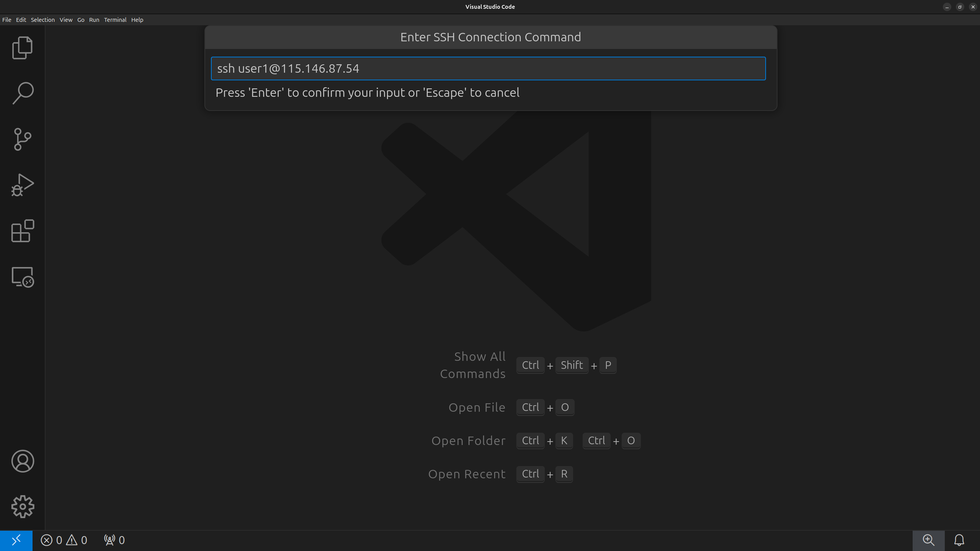Click the forwarded ports status item
The height and width of the screenshot is (551, 980).
(114, 540)
